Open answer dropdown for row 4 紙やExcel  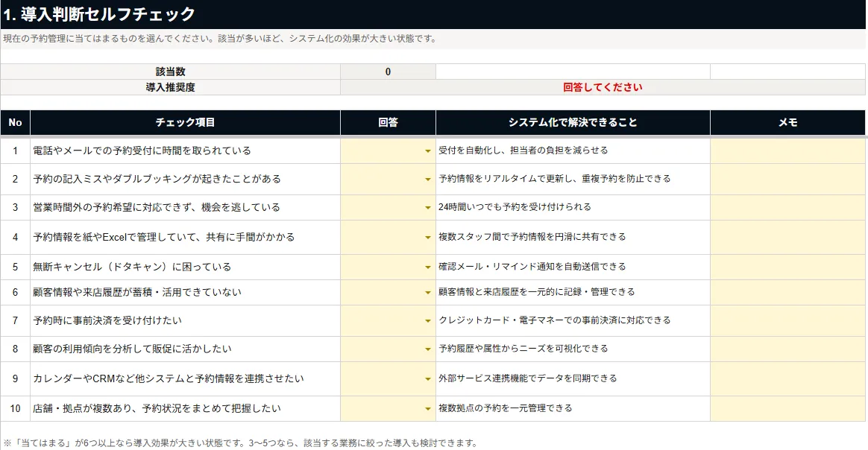click(427, 237)
